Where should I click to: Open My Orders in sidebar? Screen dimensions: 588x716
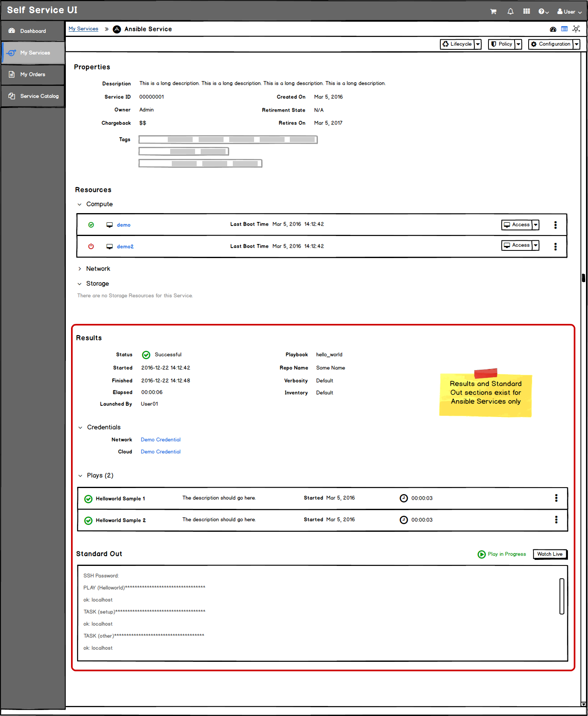coord(33,74)
